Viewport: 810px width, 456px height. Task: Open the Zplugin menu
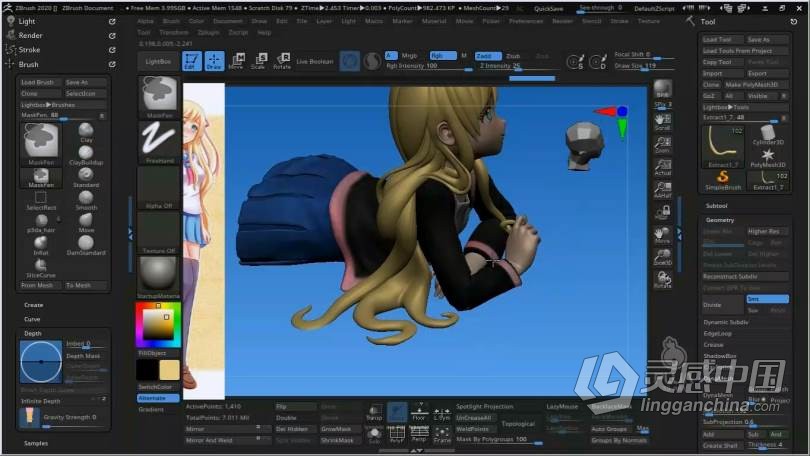tap(208, 32)
